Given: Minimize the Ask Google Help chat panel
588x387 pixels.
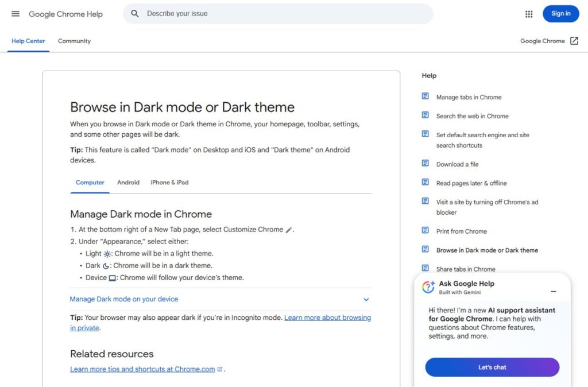Looking at the screenshot, I should click(553, 291).
